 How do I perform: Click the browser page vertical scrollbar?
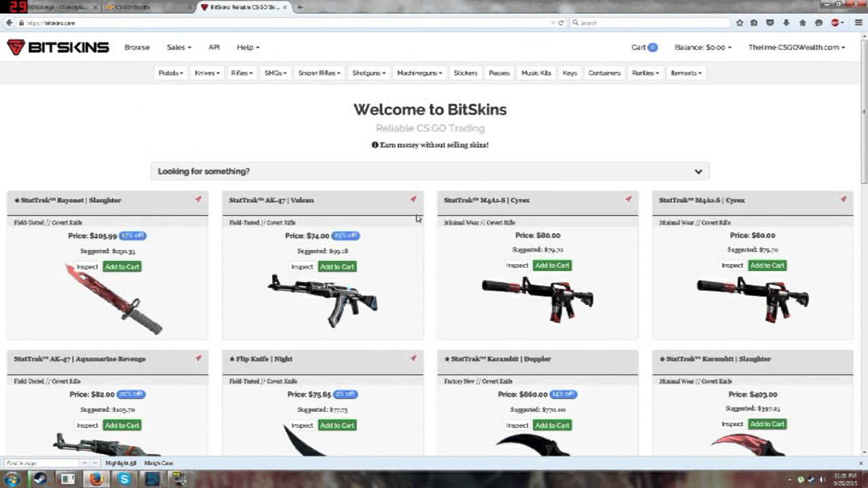(x=863, y=112)
